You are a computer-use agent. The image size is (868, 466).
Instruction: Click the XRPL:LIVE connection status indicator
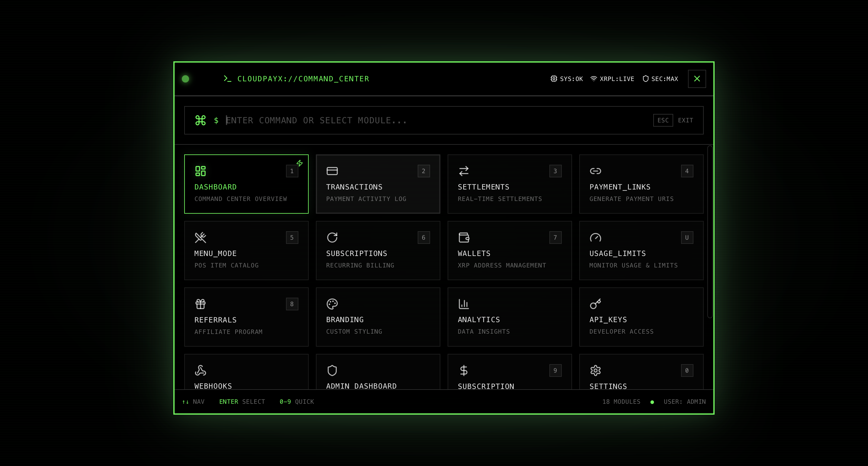pos(612,79)
